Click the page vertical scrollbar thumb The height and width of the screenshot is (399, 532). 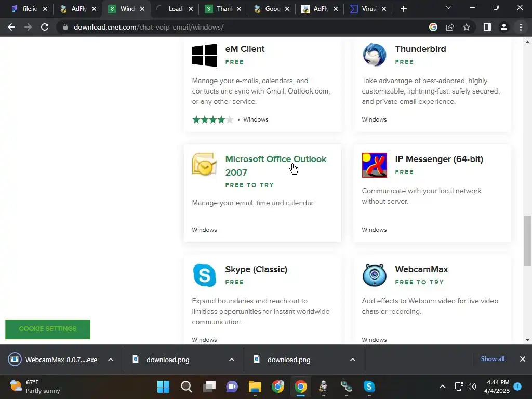tap(527, 241)
